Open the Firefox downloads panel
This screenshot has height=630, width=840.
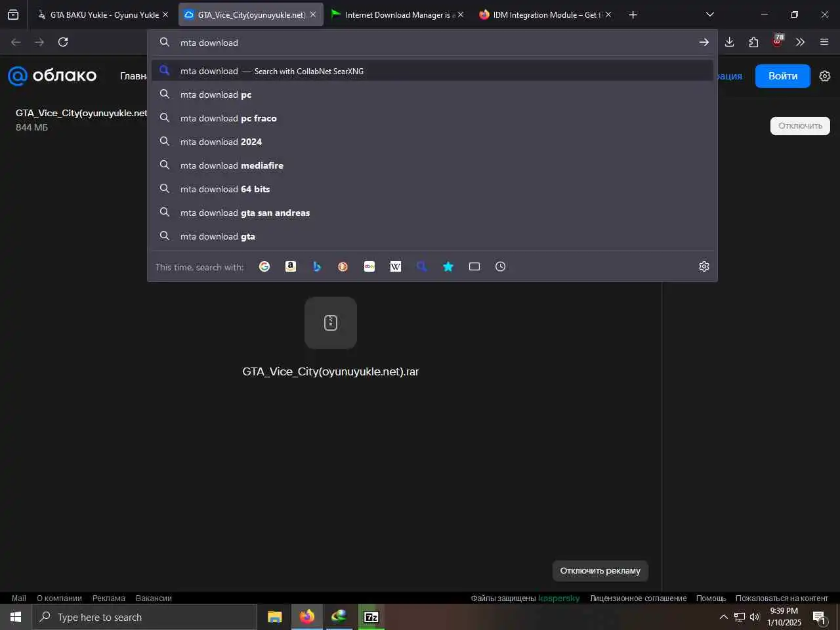(729, 42)
